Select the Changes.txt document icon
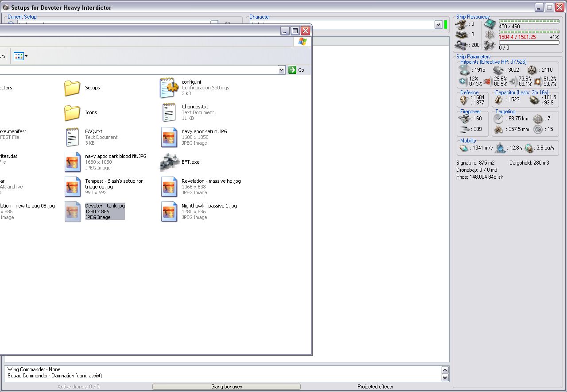 169,113
